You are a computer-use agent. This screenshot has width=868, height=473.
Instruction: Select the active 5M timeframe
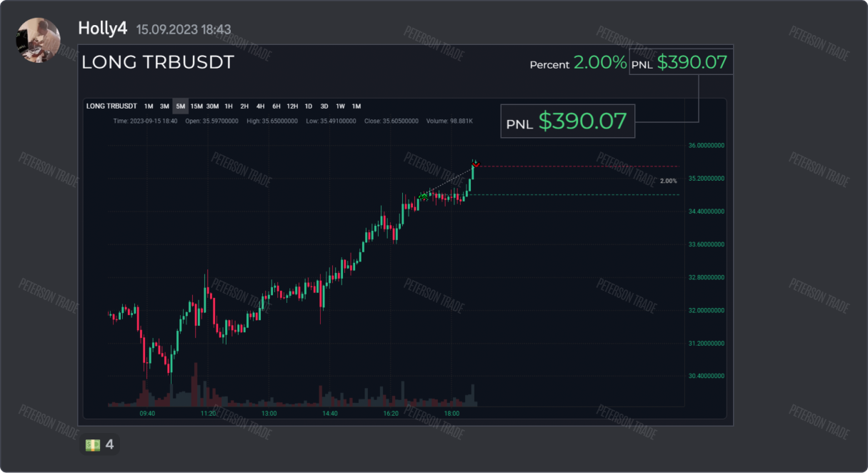click(x=181, y=106)
